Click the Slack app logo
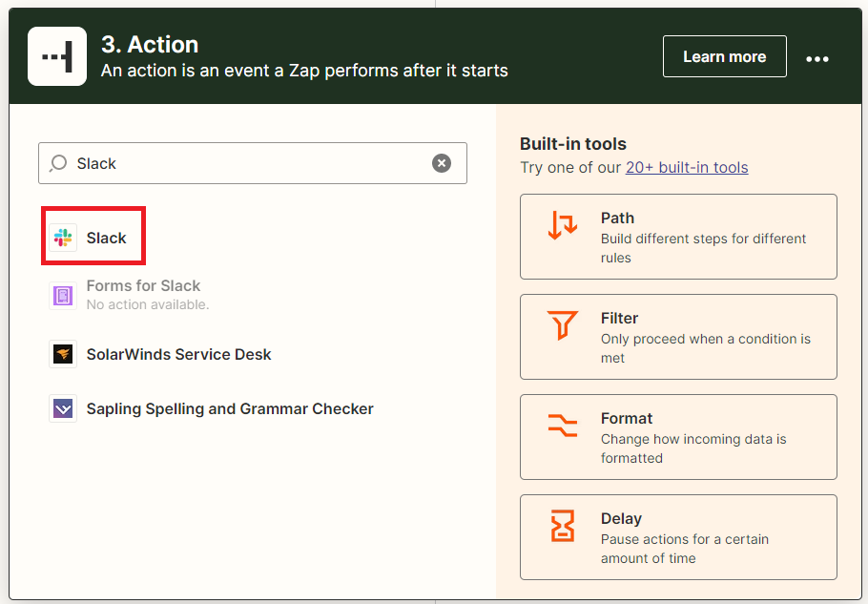This screenshot has height=604, width=868. (x=63, y=238)
